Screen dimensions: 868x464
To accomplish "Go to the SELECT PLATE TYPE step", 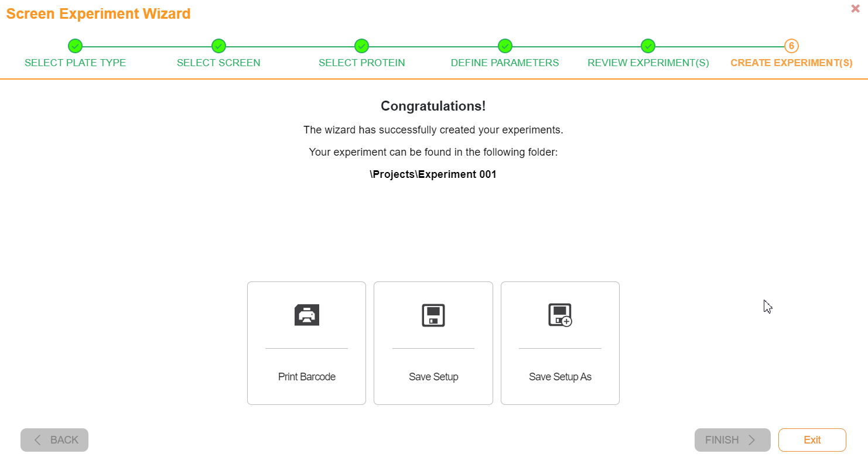I will 75,62.
